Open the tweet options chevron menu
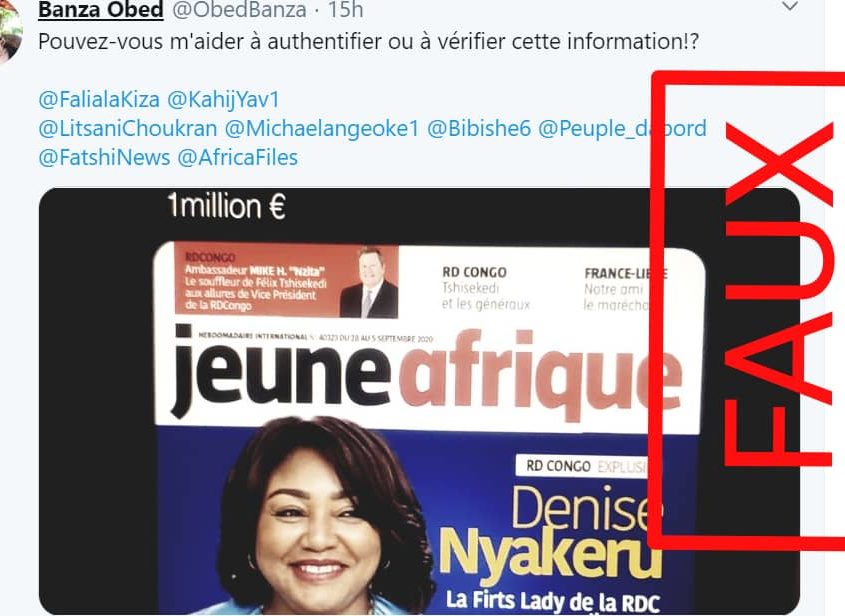 [789, 7]
